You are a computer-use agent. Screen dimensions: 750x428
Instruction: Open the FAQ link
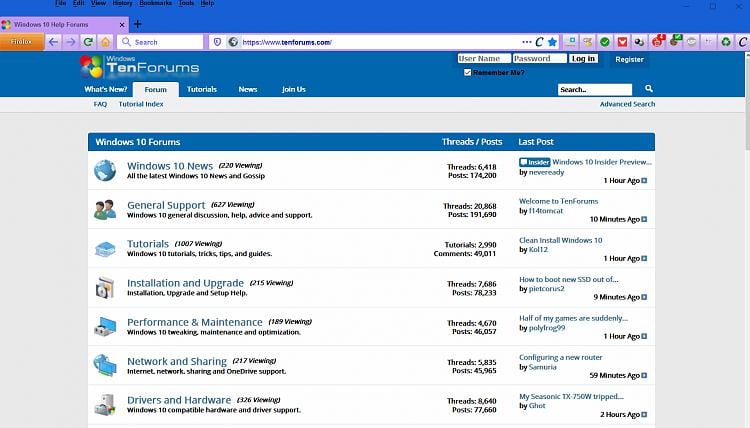click(100, 104)
